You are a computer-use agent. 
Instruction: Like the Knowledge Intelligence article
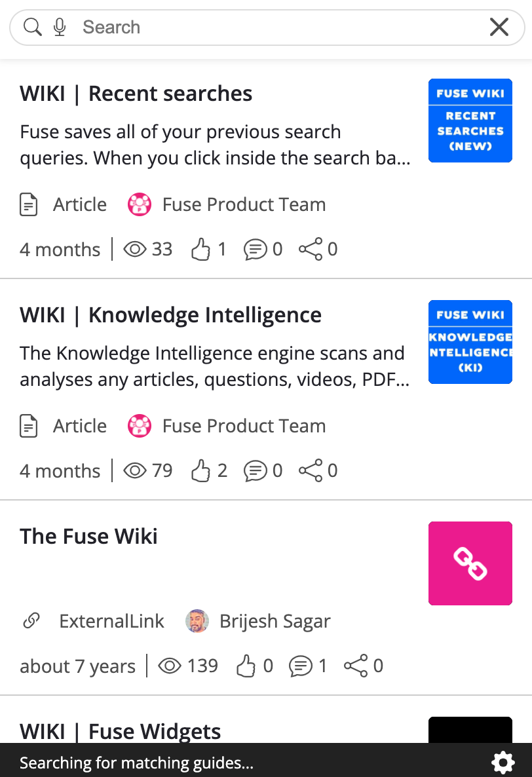200,471
